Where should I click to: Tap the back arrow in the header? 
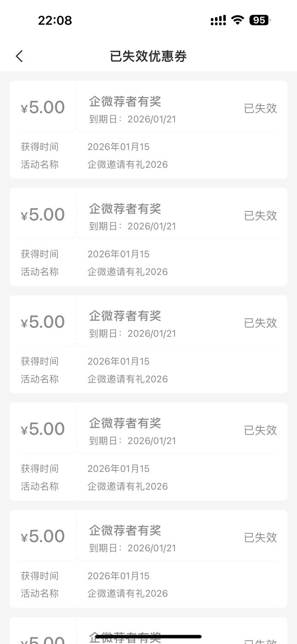(x=19, y=56)
